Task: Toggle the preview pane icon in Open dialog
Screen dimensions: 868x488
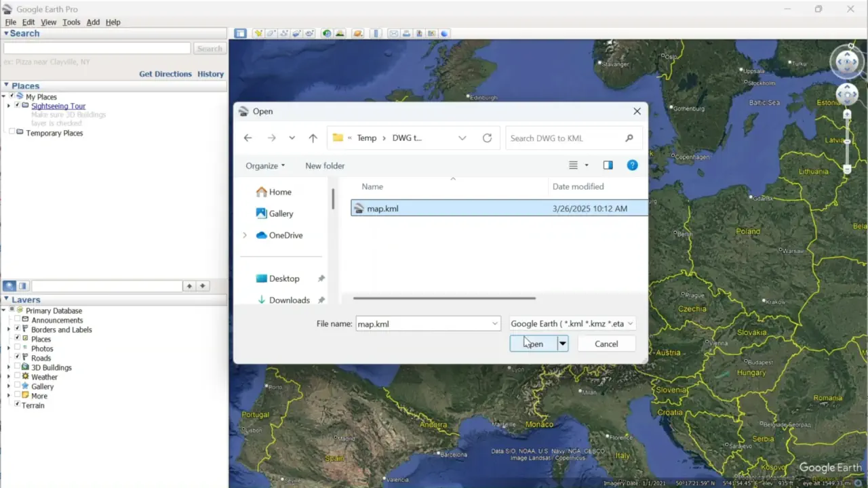Action: tap(608, 165)
